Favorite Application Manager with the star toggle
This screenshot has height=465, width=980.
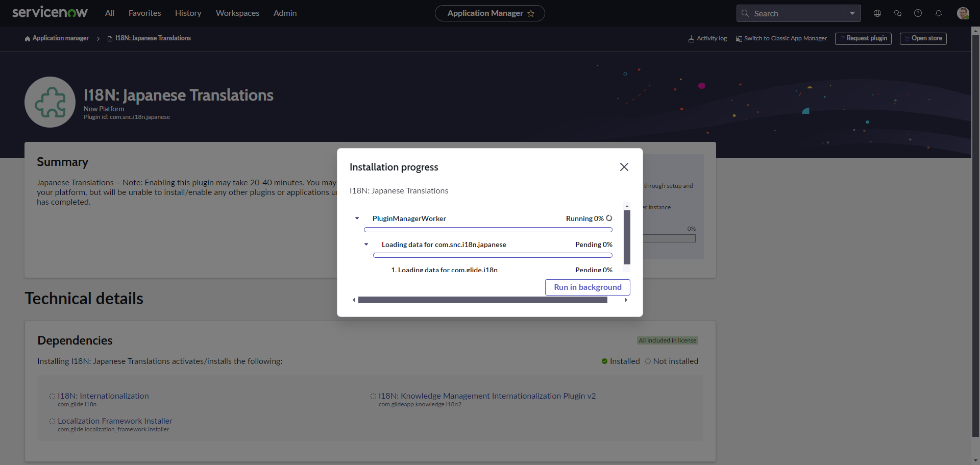coord(531,14)
